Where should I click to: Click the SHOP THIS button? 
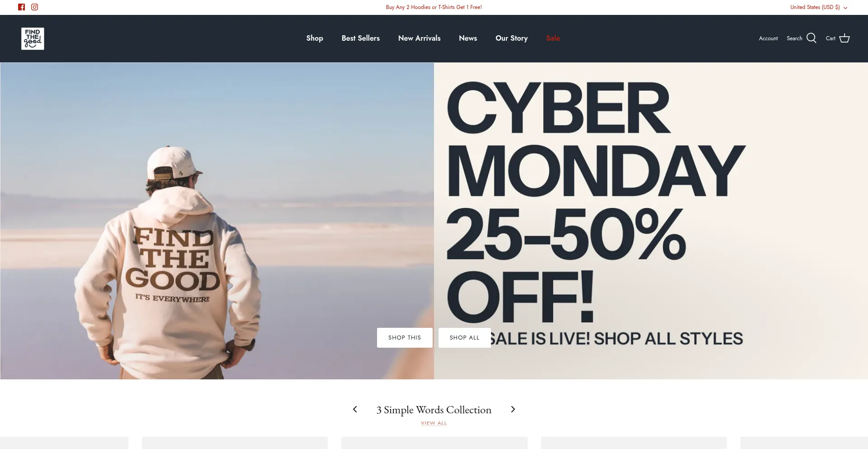(405, 338)
